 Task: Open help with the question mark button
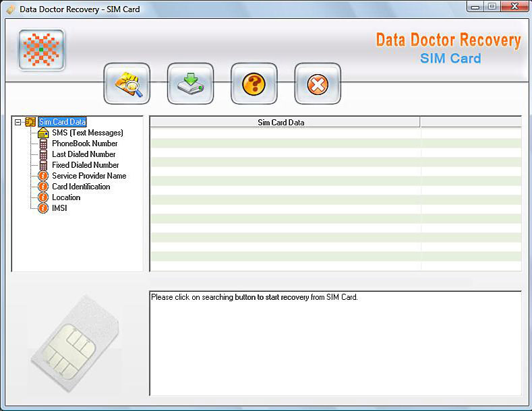[x=254, y=84]
